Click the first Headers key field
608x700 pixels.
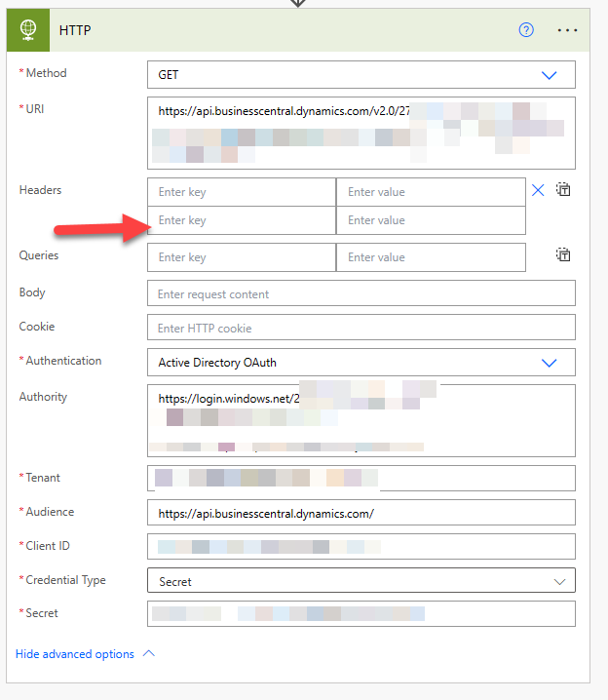pyautogui.click(x=242, y=192)
